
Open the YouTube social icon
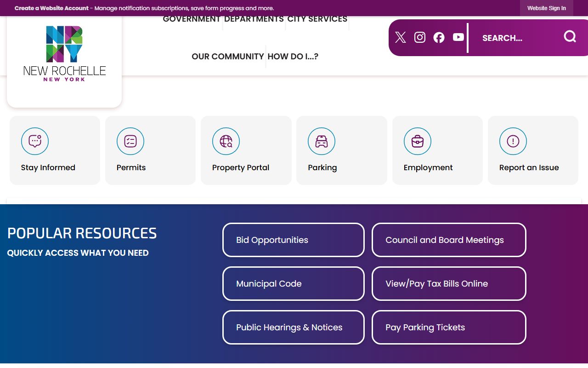pyautogui.click(x=458, y=37)
